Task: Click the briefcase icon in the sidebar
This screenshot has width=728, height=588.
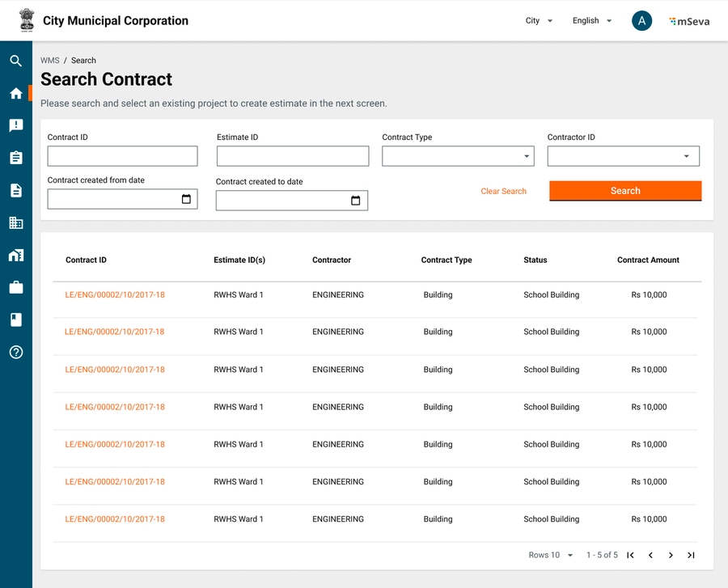Action: (15, 287)
